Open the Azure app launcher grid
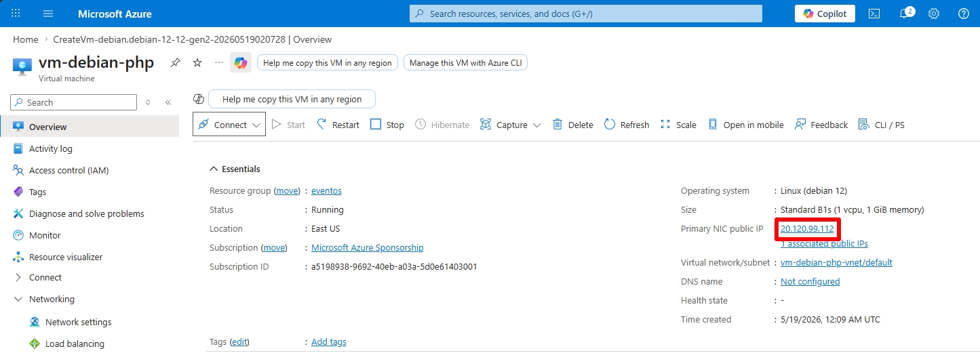 pos(16,14)
